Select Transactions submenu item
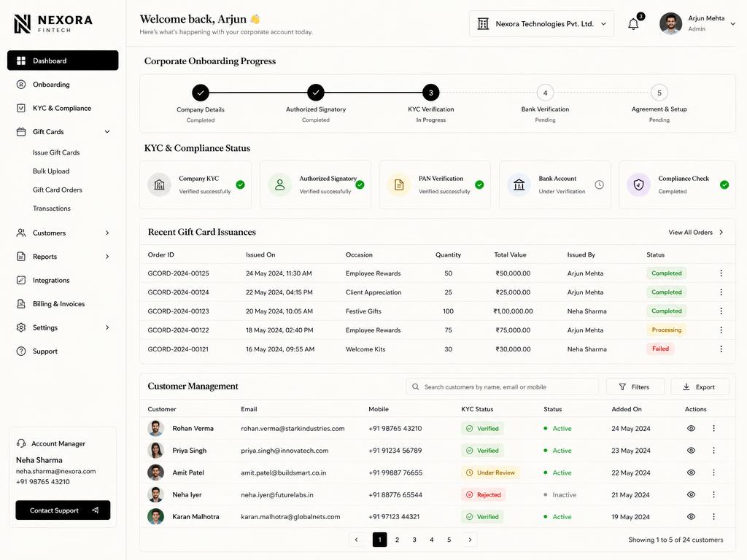The image size is (747, 560). tap(52, 208)
